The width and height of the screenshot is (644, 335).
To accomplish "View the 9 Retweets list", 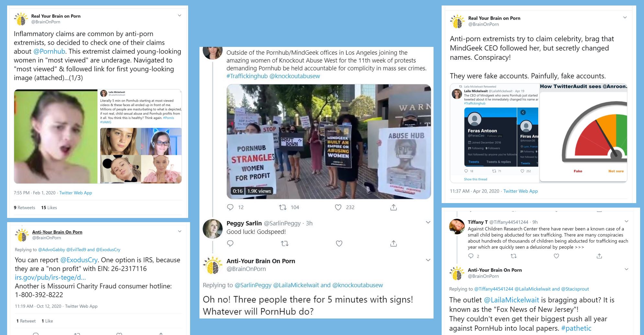I will pos(24,208).
